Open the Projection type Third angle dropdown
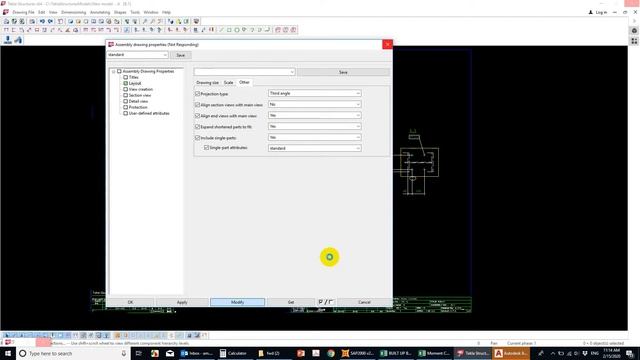The height and width of the screenshot is (360, 640). tap(314, 93)
